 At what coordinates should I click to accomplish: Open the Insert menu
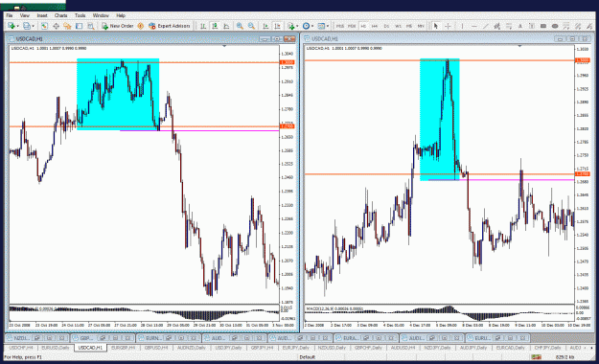point(42,15)
